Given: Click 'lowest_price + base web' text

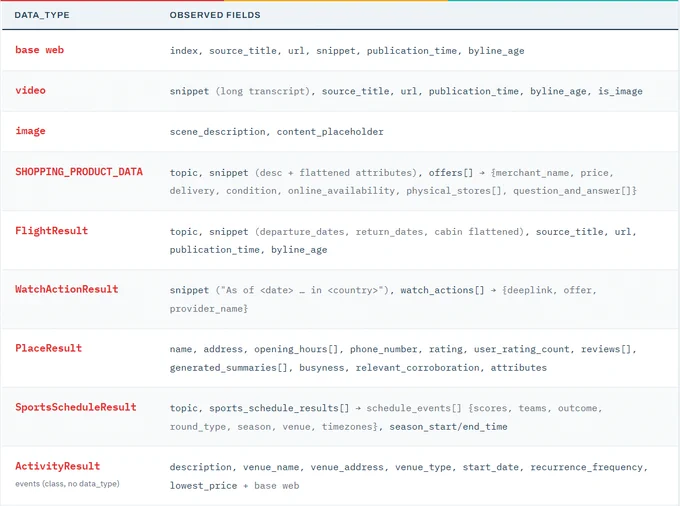Looking at the screenshot, I should (x=234, y=486).
